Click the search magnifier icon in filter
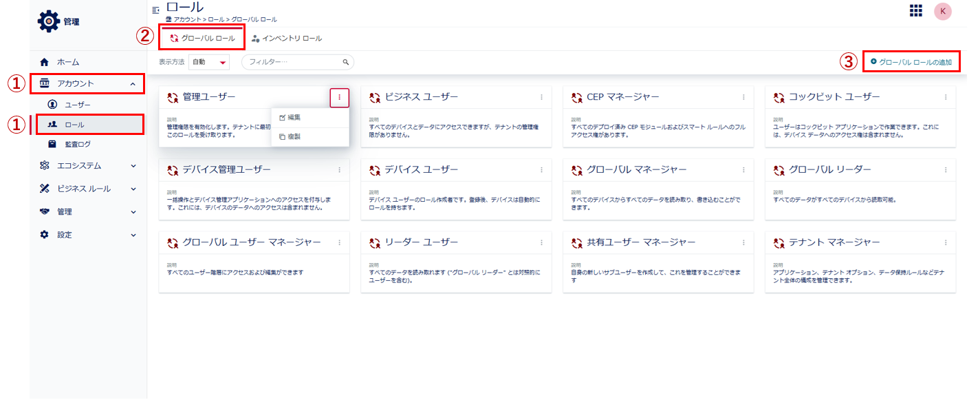 [346, 62]
